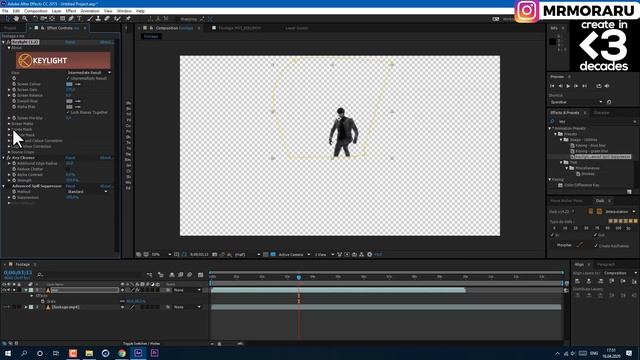Select the Hand tool
The height and width of the screenshot is (360, 640).
pos(16,19)
